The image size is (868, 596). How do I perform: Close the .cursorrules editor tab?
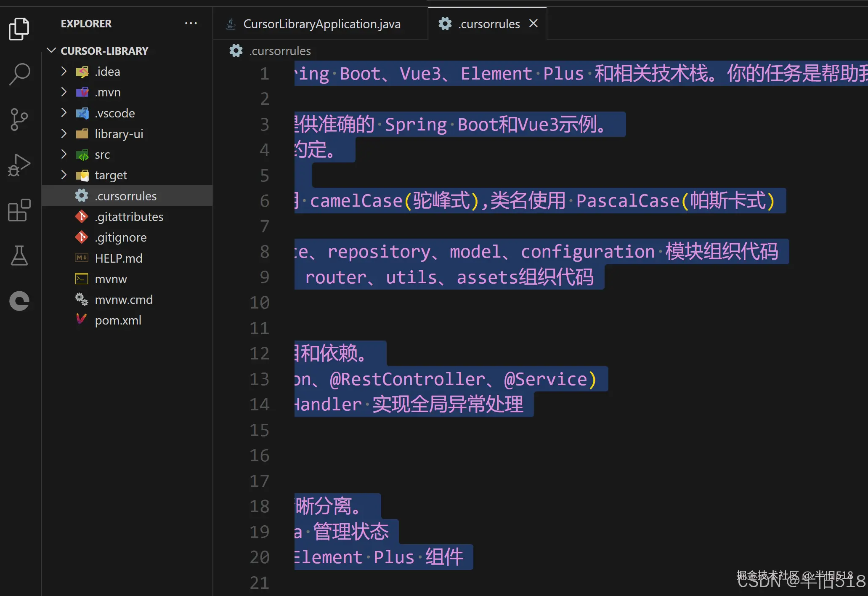[x=534, y=24]
